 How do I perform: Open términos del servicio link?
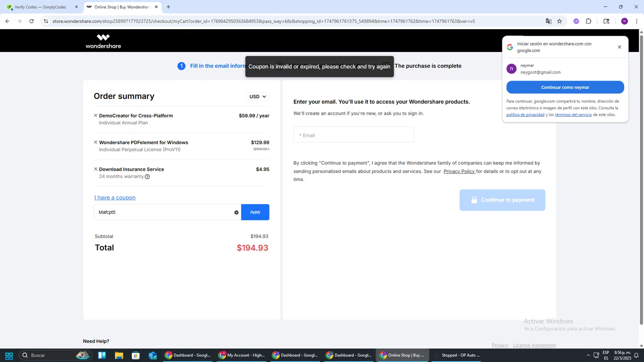(x=573, y=115)
